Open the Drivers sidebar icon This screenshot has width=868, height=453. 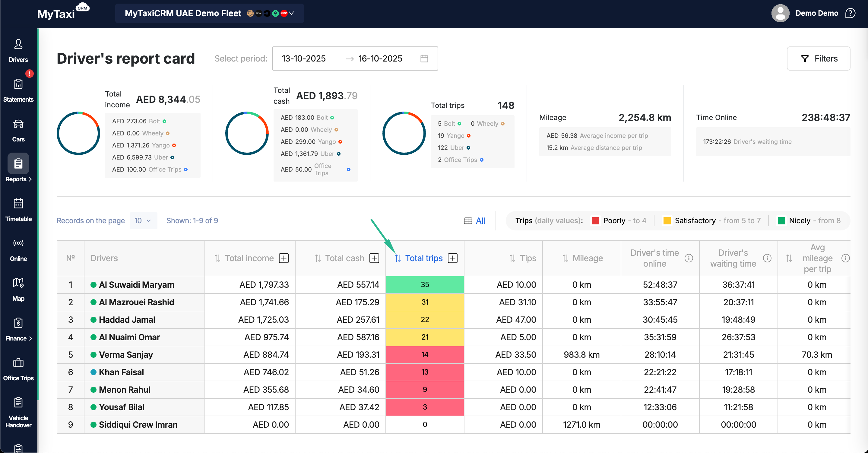click(18, 44)
